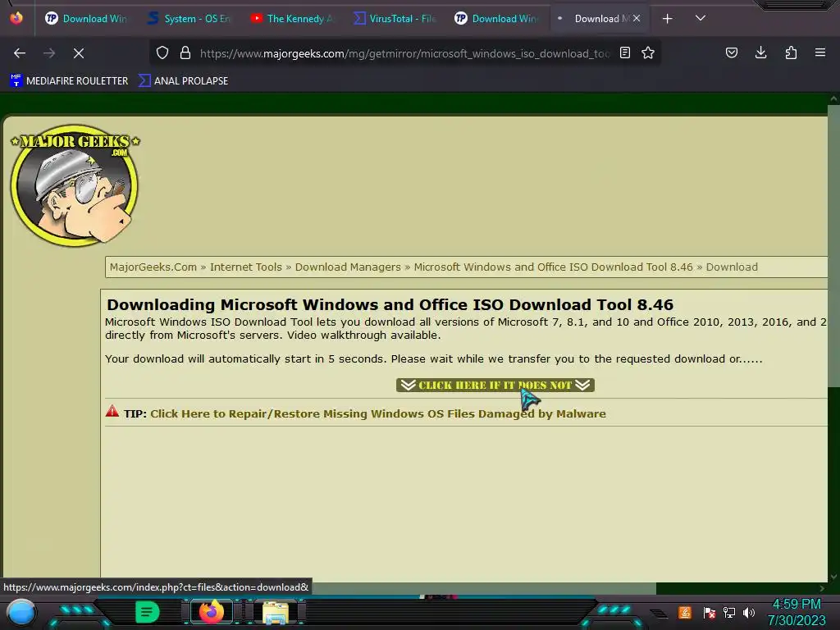Open the tracking protection shield icon
The image size is (840, 630).
[162, 52]
